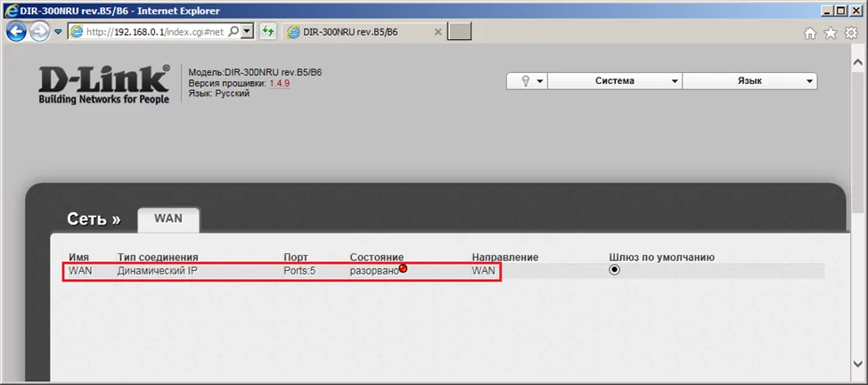This screenshot has width=868, height=385.
Task: Open the Язык language dropdown
Action: [749, 81]
